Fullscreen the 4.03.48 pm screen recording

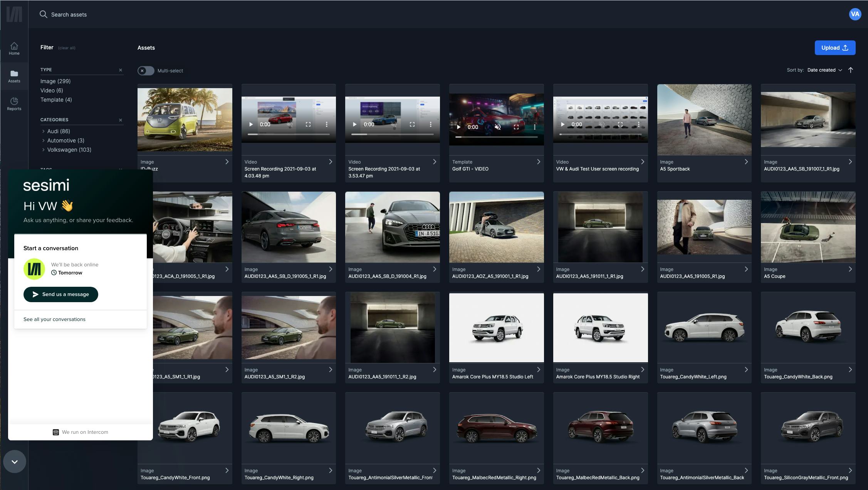coord(308,124)
